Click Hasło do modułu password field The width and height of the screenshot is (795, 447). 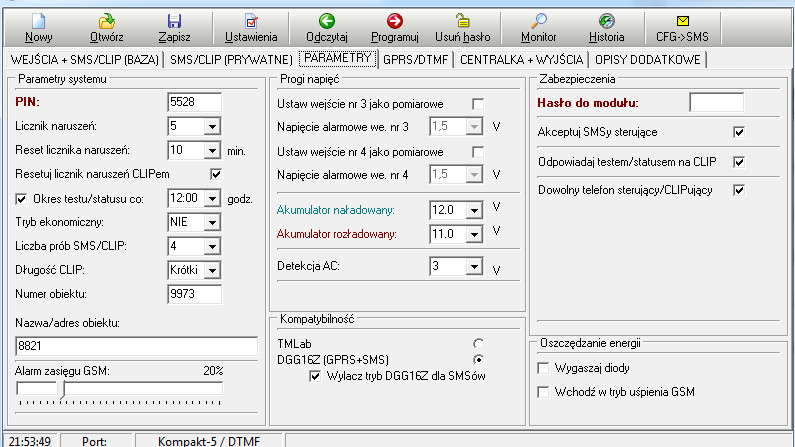(x=716, y=102)
